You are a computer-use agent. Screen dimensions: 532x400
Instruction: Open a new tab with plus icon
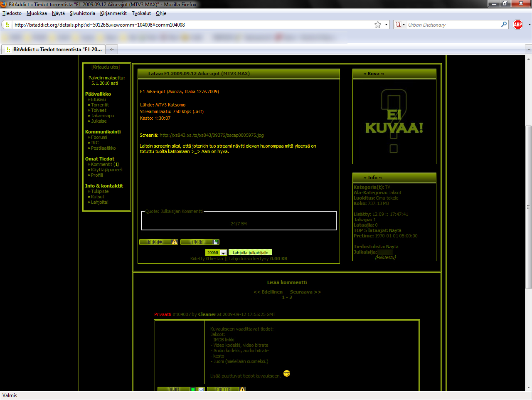[111, 49]
